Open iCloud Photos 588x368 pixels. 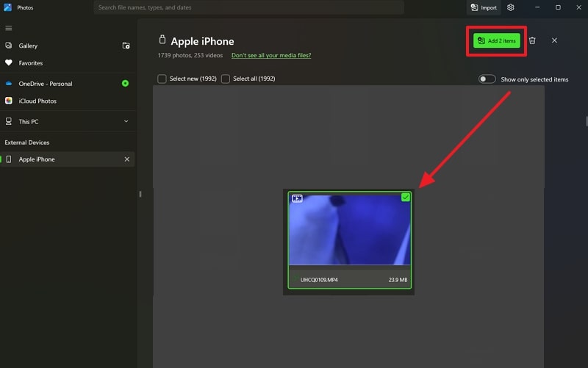[37, 101]
